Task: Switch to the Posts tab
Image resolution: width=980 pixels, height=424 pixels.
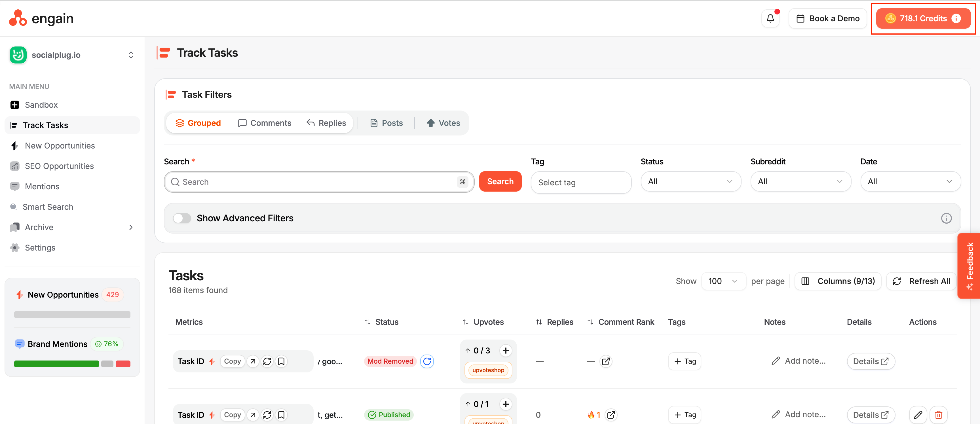Action: point(386,123)
